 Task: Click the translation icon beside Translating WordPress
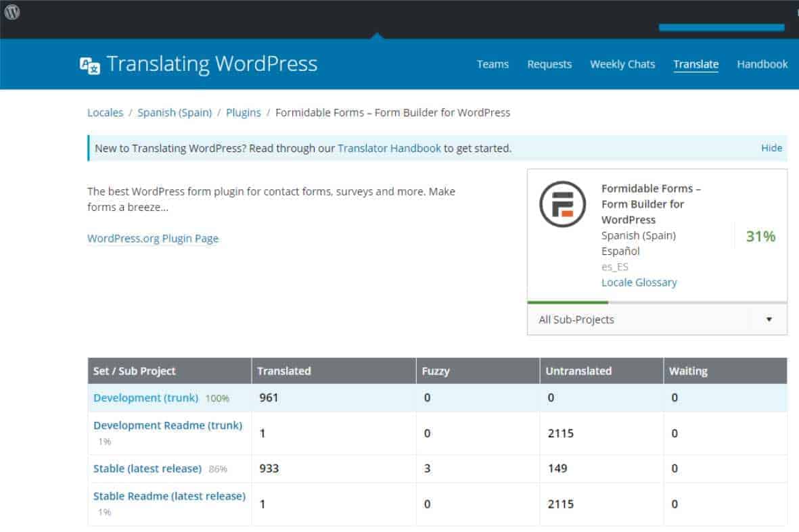90,65
